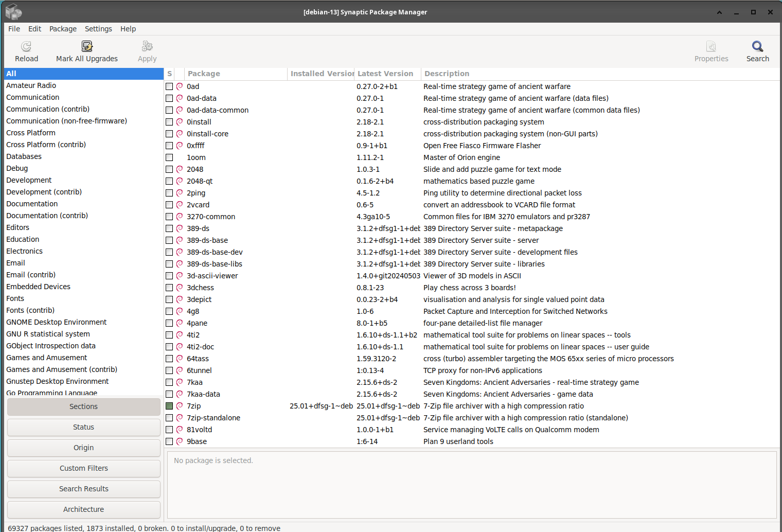The width and height of the screenshot is (782, 532).
Task: Click the Debian swirl icon beside 2048
Action: click(x=180, y=169)
